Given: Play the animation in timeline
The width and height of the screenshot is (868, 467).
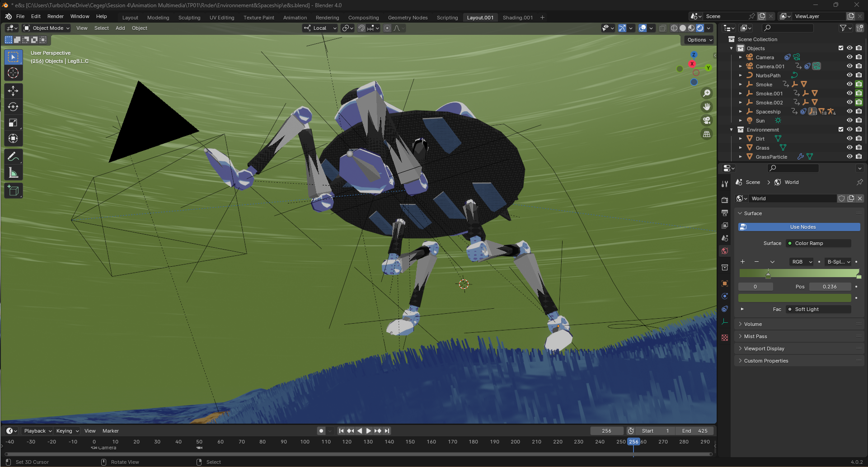Looking at the screenshot, I should 368,431.
